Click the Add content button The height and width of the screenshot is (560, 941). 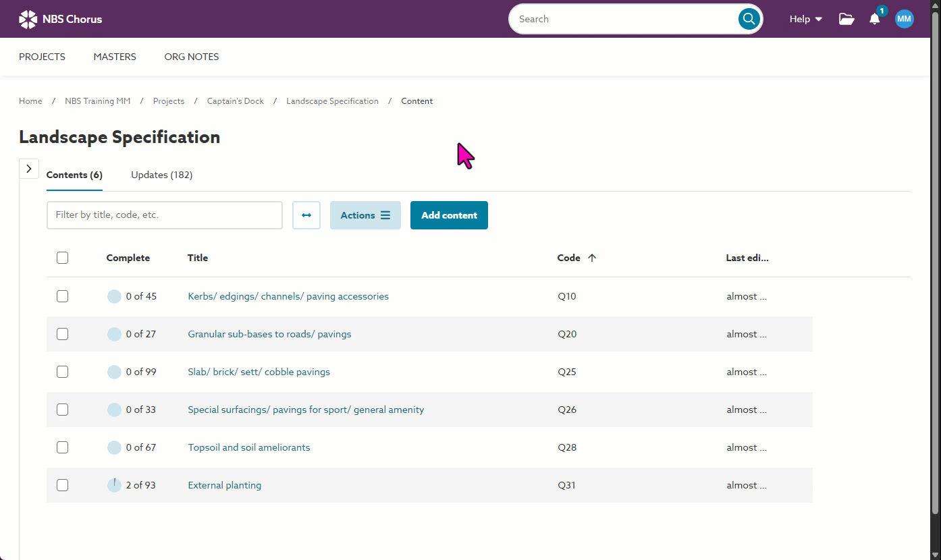[x=449, y=215]
